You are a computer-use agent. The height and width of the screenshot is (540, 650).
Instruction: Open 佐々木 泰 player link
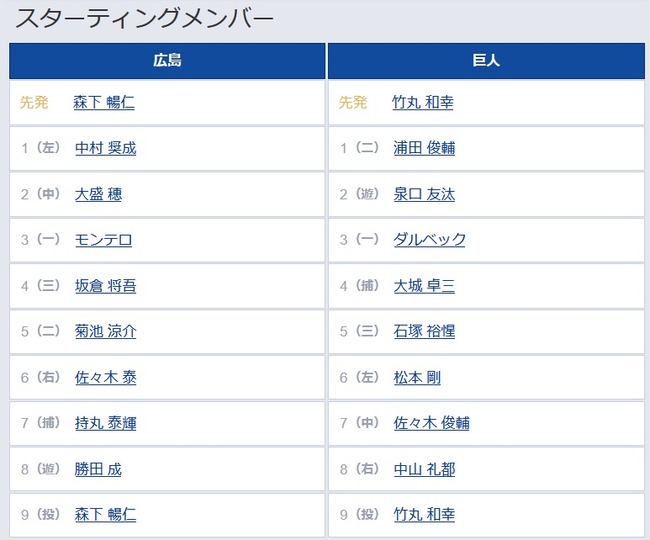tap(105, 378)
